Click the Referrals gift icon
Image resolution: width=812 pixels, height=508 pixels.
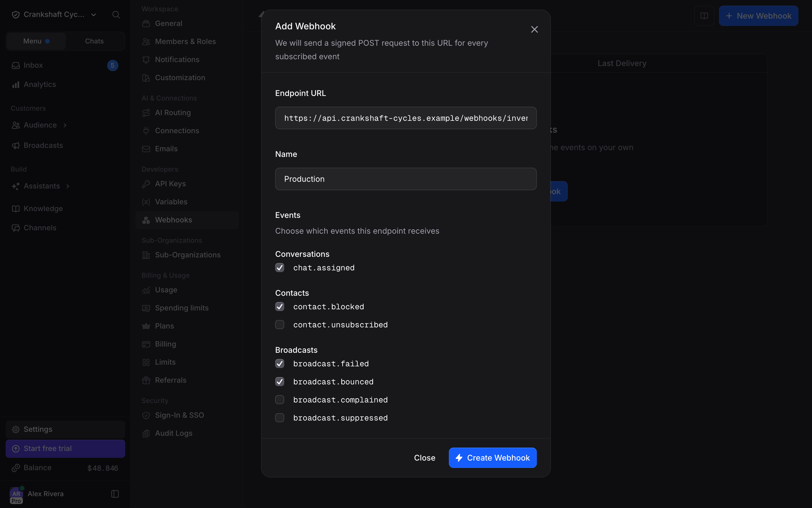[146, 380]
